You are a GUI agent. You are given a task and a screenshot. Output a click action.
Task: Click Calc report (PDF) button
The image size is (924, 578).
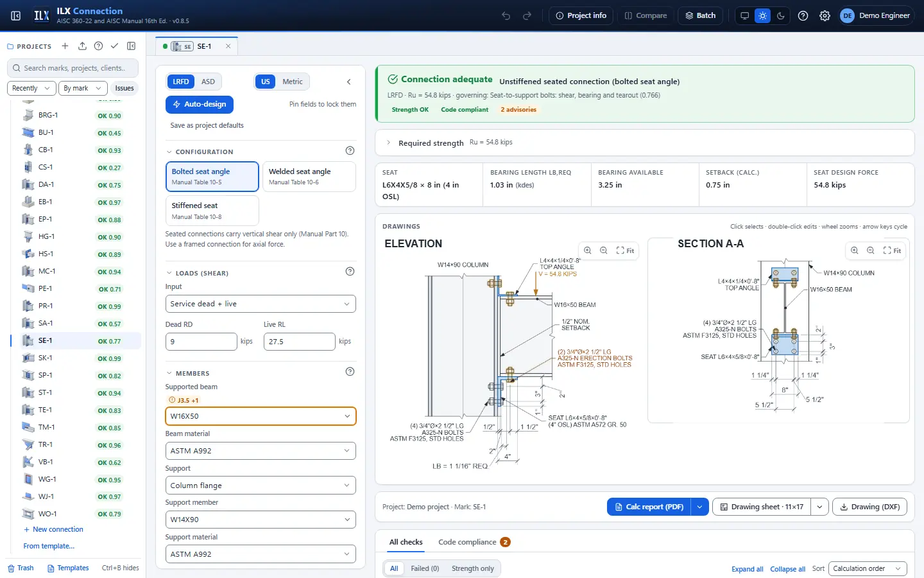pyautogui.click(x=649, y=507)
